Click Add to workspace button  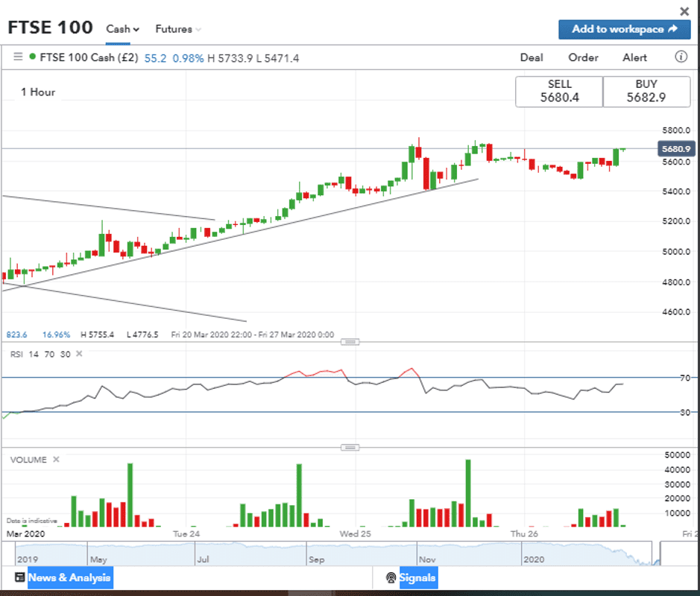click(624, 29)
